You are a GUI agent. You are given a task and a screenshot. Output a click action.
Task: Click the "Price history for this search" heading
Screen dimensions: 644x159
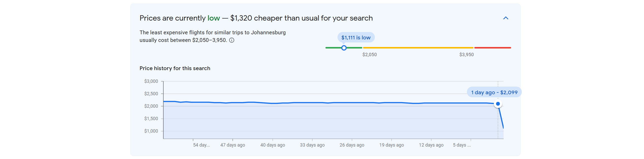175,68
